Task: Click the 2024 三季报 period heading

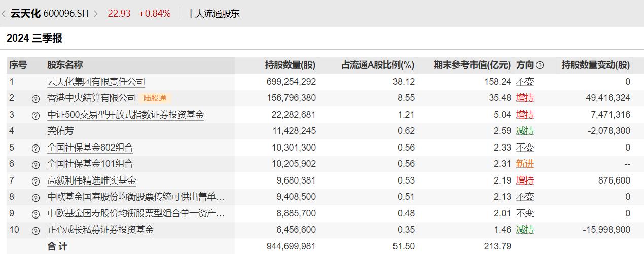Action: coord(34,39)
